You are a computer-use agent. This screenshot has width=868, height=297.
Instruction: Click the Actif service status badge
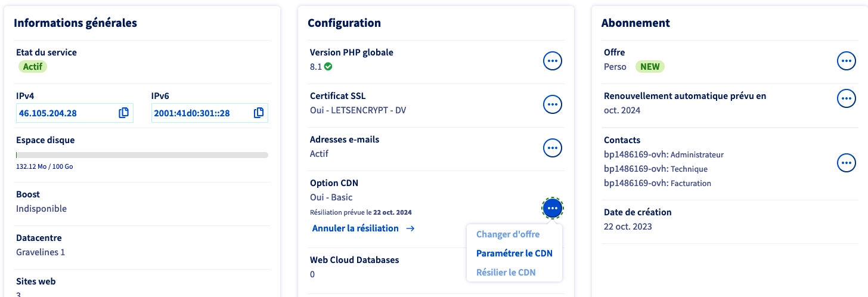pyautogui.click(x=33, y=67)
